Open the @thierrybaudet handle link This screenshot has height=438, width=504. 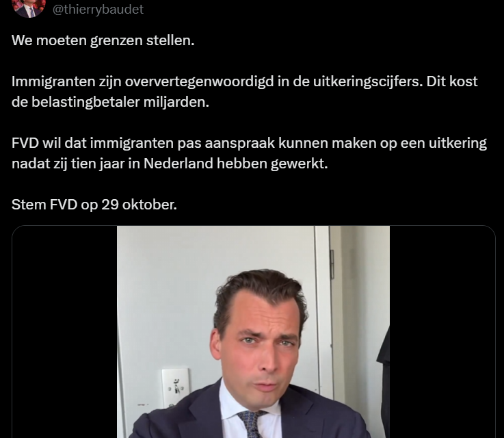[x=98, y=10]
